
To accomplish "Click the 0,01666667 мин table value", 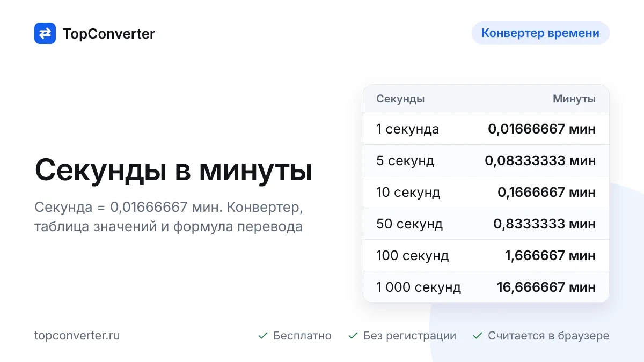I will click(541, 129).
